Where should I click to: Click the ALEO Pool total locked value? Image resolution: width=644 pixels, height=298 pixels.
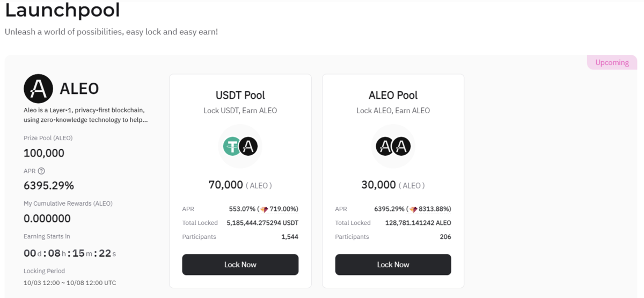418,223
